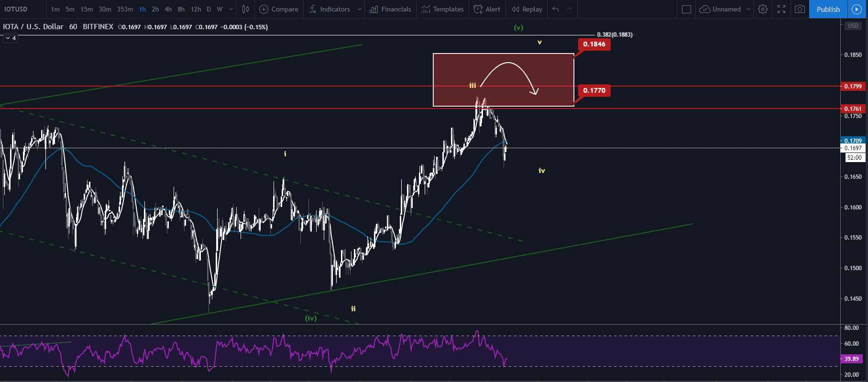The height and width of the screenshot is (382, 868).
Task: Take a chart snapshot with camera
Action: [800, 9]
